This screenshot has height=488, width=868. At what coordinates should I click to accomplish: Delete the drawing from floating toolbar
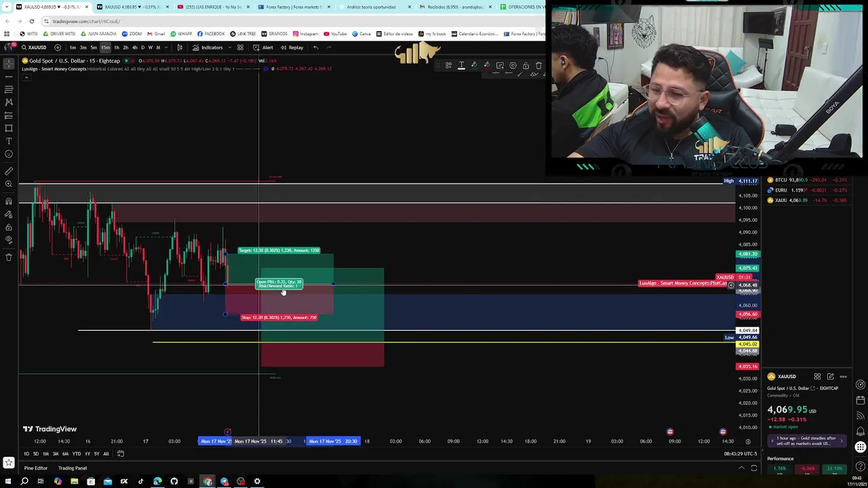[538, 66]
